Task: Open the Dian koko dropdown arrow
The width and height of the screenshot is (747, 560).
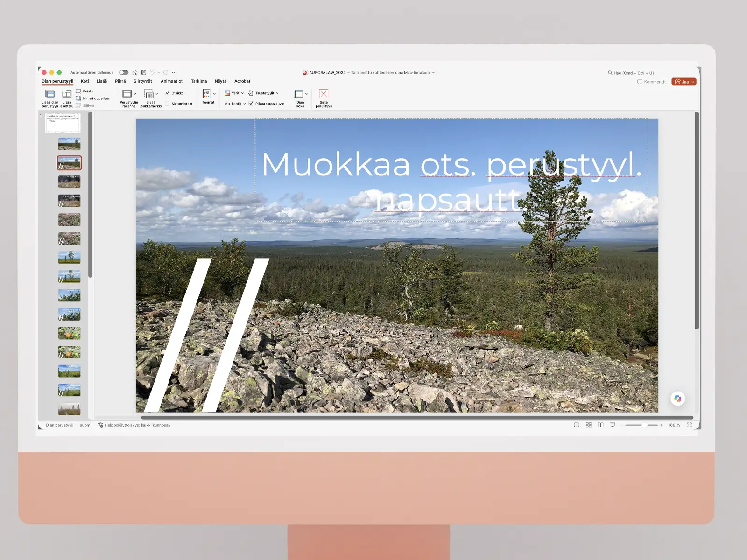Action: [306, 94]
